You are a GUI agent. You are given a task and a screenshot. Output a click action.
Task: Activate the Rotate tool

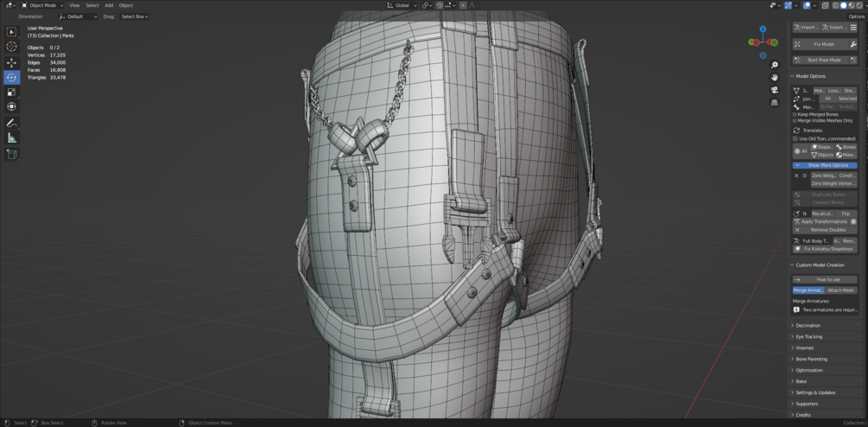[x=11, y=78]
